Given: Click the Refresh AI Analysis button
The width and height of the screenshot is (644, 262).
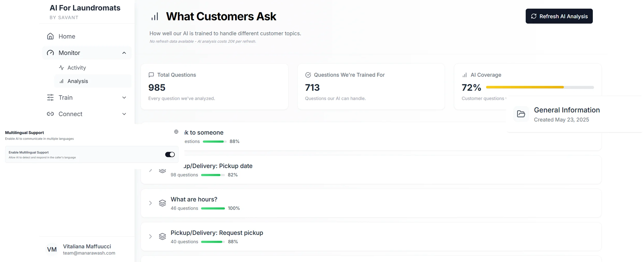Looking at the screenshot, I should pyautogui.click(x=559, y=16).
